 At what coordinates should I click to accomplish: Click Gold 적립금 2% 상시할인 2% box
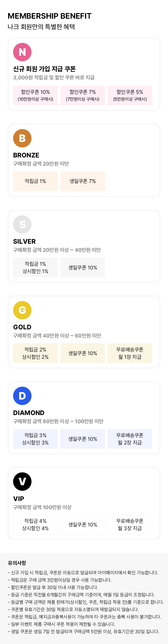point(35,353)
